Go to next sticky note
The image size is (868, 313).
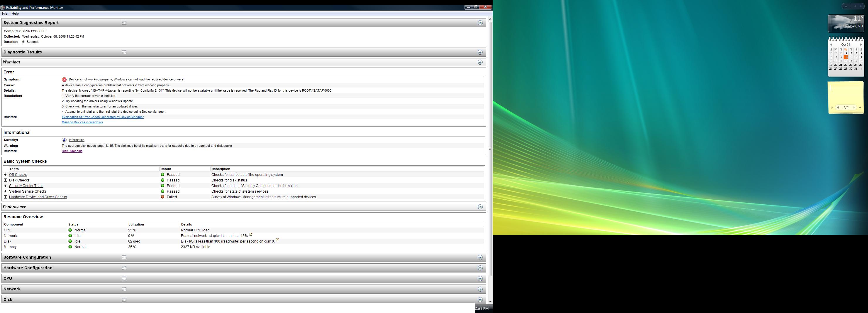854,107
